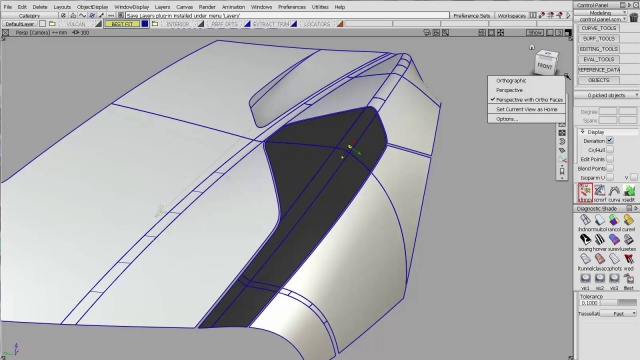Toggle Isoparm V checkbox
640x360 pixels.
coord(633,178)
